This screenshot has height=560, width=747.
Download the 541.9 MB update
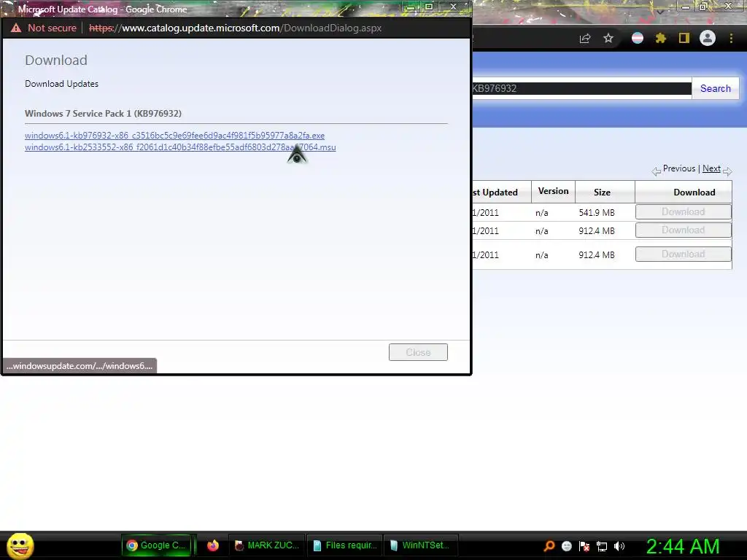[x=683, y=212]
